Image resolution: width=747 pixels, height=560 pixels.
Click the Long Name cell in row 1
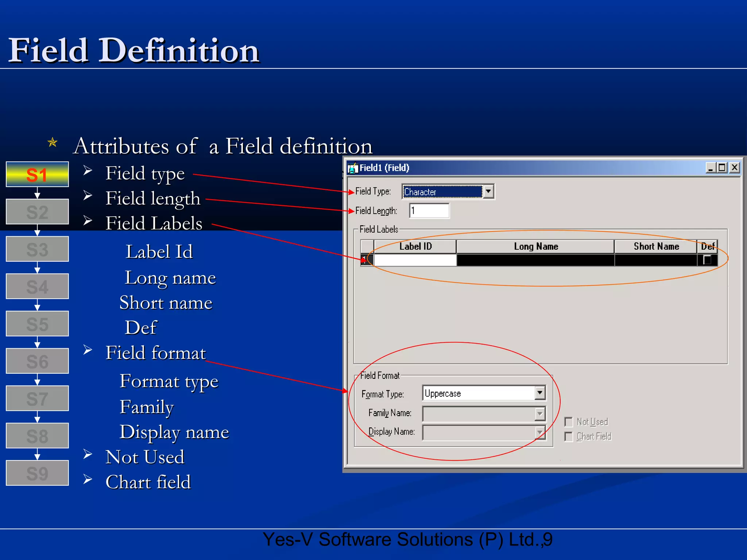[535, 260]
